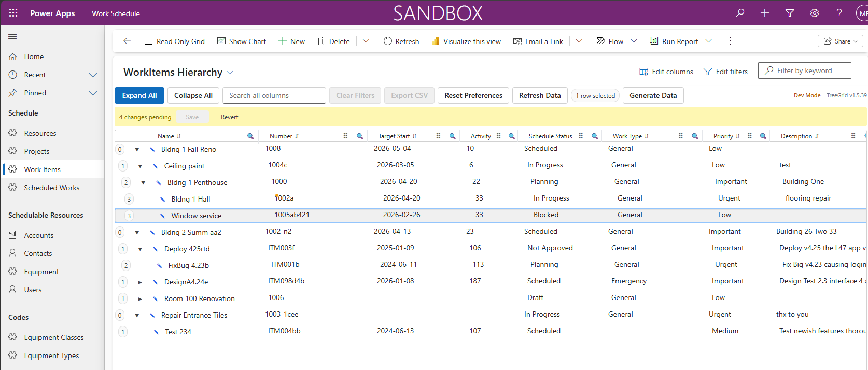Expand the DesignA4.24e tree row

tap(140, 282)
